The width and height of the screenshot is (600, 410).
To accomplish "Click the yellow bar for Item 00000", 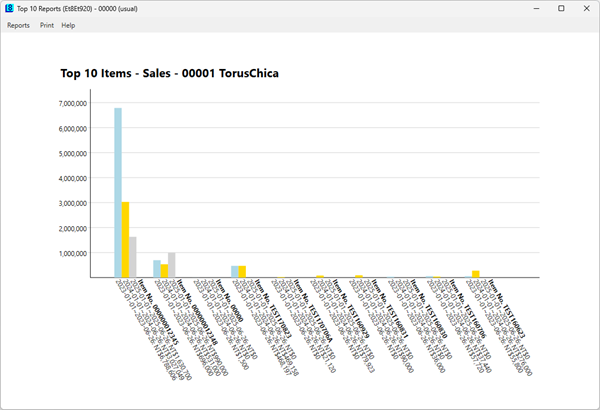I will (x=242, y=271).
